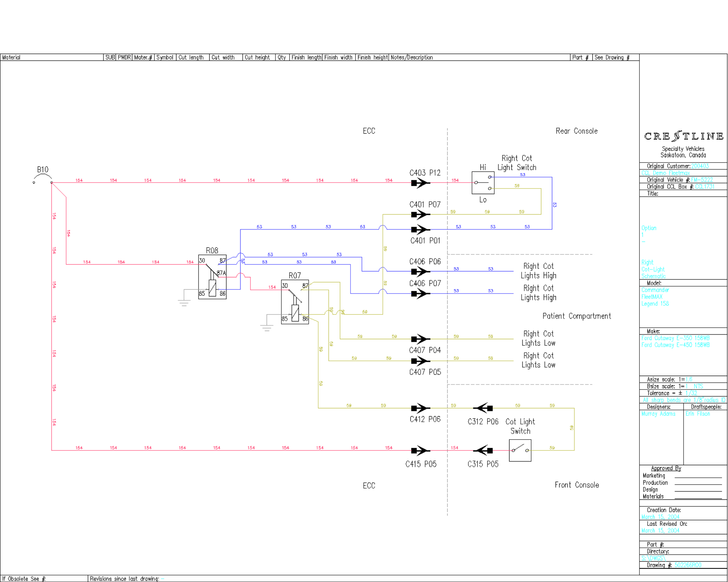728x582 pixels.
Task: Click the C406 P07 connector arrow
Action: (x=420, y=294)
